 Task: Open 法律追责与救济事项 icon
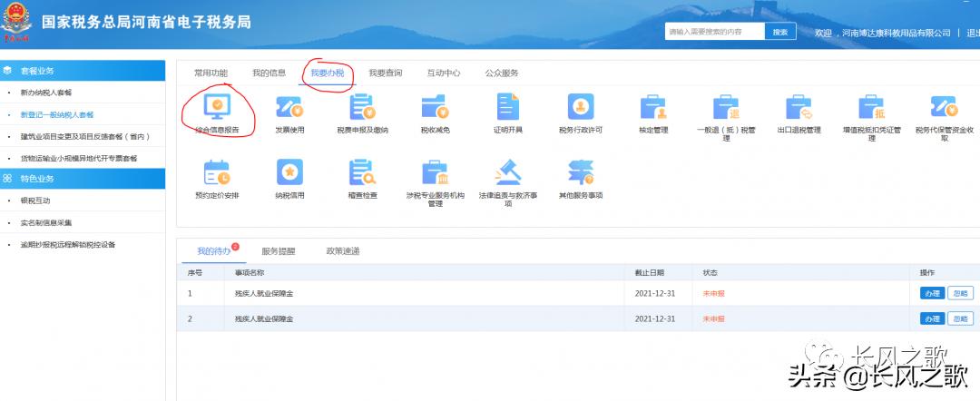point(507,172)
